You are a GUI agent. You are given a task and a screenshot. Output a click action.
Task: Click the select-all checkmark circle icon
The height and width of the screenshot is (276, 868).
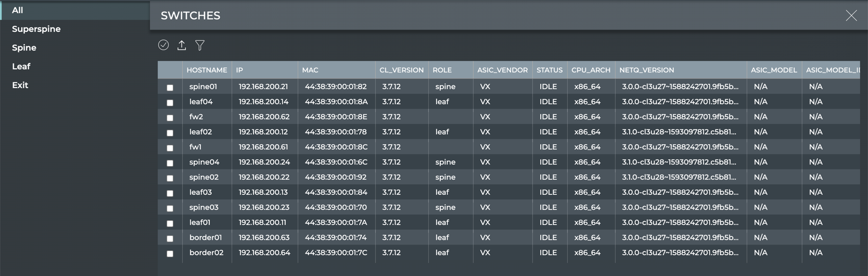coord(163,45)
